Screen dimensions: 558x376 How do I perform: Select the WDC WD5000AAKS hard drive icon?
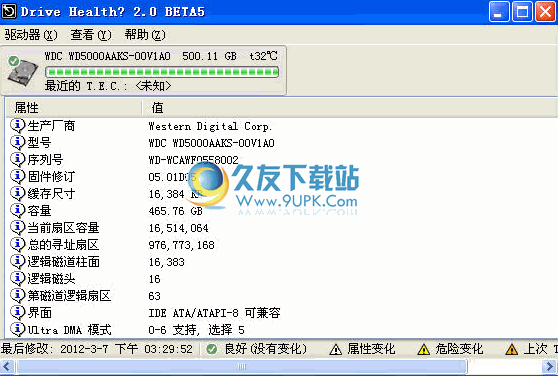[23, 72]
